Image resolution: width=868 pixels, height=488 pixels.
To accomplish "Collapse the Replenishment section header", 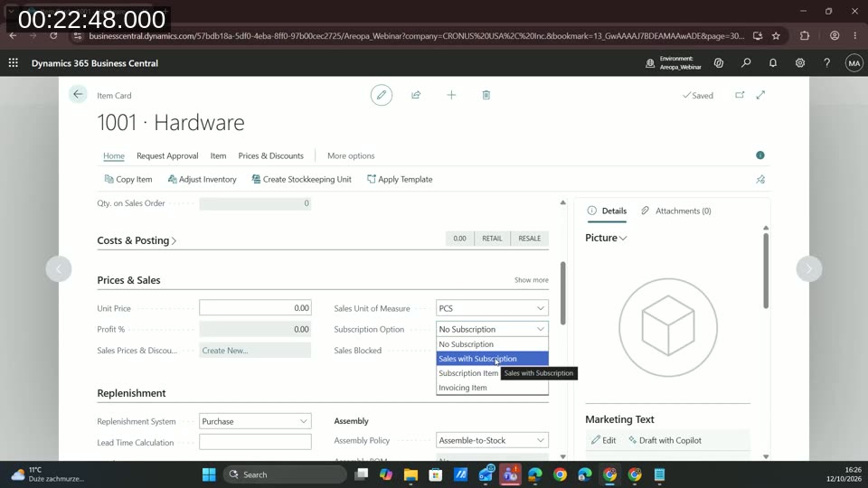I will pyautogui.click(x=131, y=393).
